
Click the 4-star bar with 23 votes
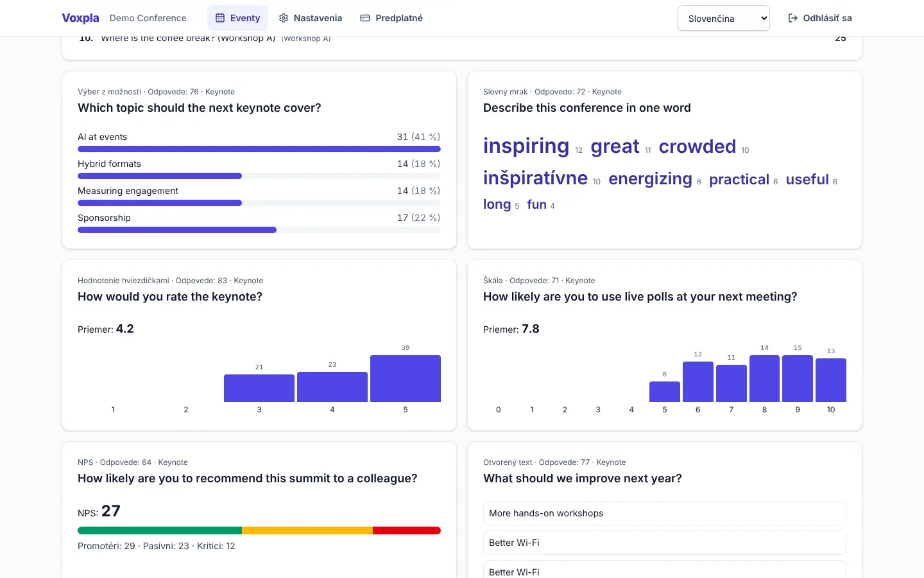pos(332,387)
